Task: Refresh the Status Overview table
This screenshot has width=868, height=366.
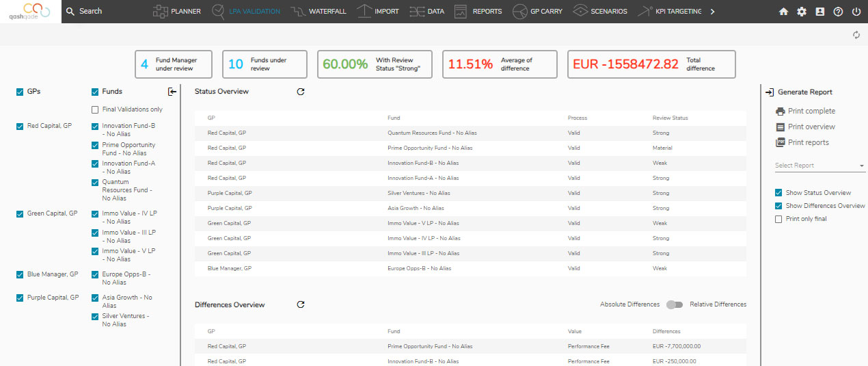Action: pos(301,92)
